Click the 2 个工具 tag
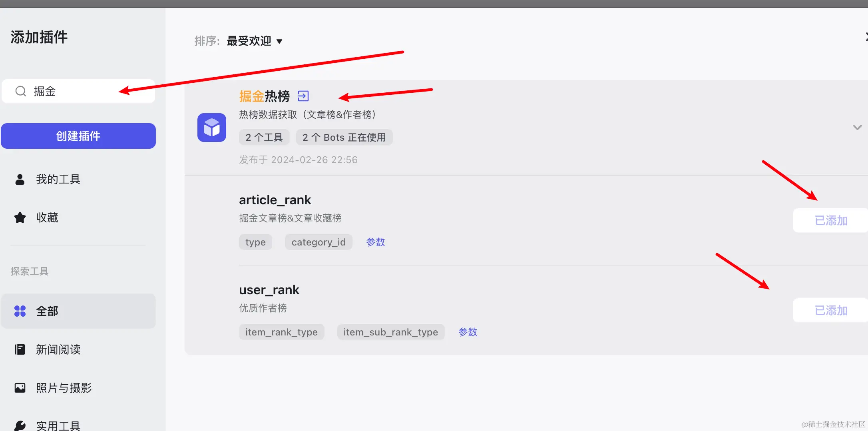Image resolution: width=868 pixels, height=431 pixels. (264, 137)
